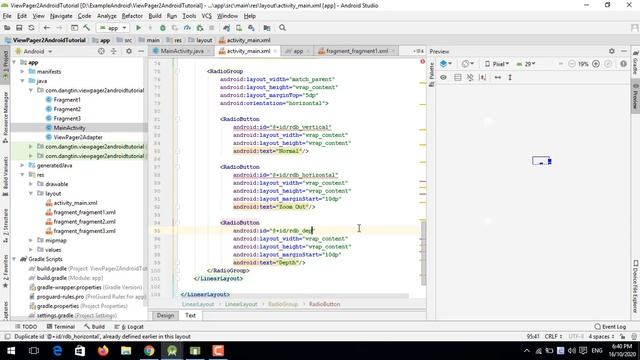Toggle the autoconnect magnet icon in Preview
This screenshot has height=360, width=640.
470,77
